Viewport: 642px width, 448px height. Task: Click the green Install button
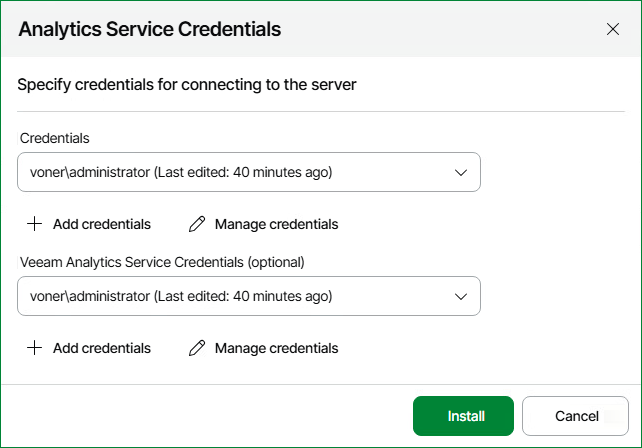[x=463, y=416]
